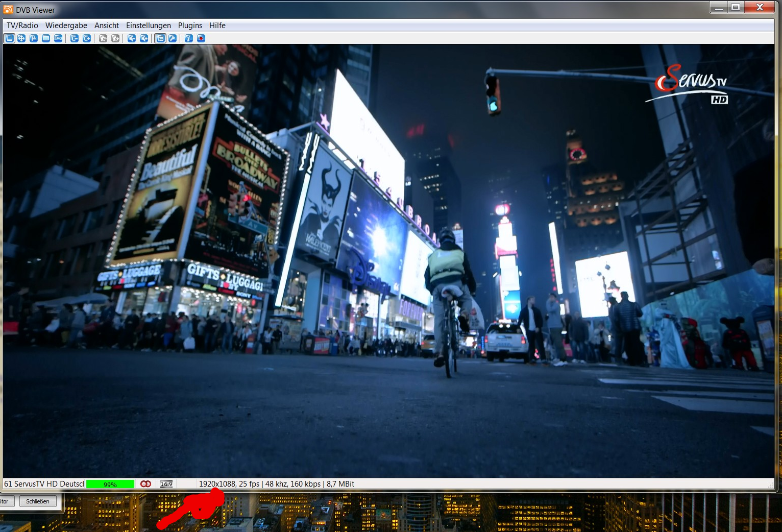Go to previous channel with C- icon
This screenshot has width=782, height=532.
75,38
